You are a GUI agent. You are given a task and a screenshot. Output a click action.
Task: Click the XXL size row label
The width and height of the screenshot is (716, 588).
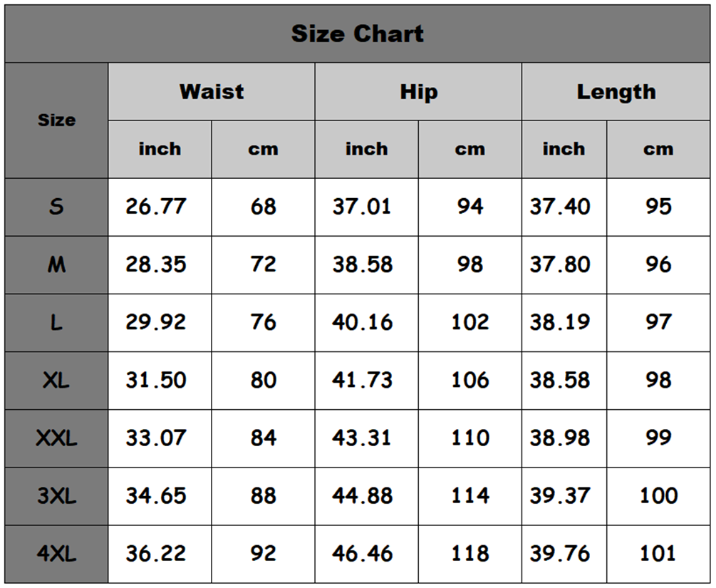point(56,438)
